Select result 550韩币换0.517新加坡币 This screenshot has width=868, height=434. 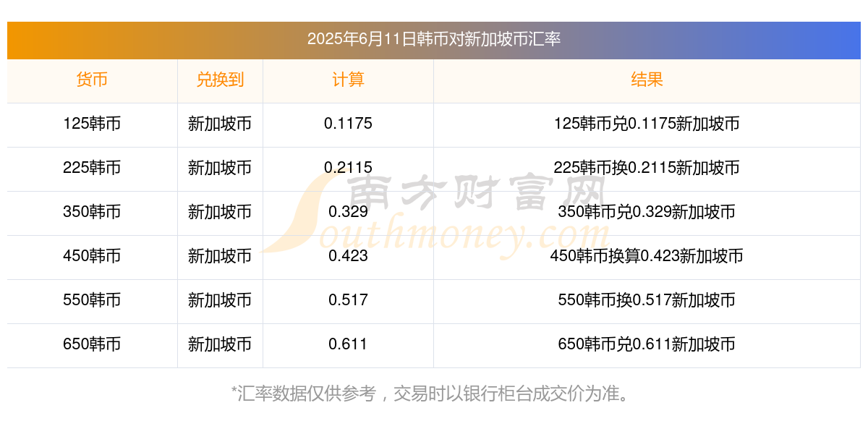647,300
